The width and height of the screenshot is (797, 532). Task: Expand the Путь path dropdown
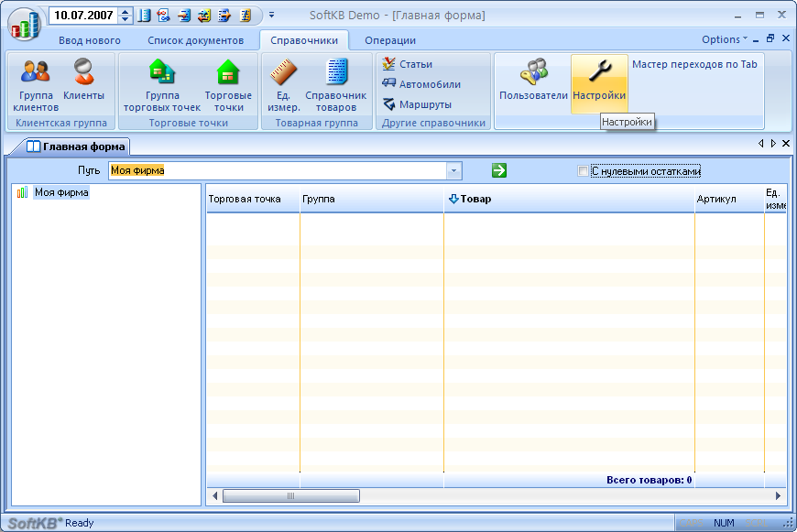(453, 170)
